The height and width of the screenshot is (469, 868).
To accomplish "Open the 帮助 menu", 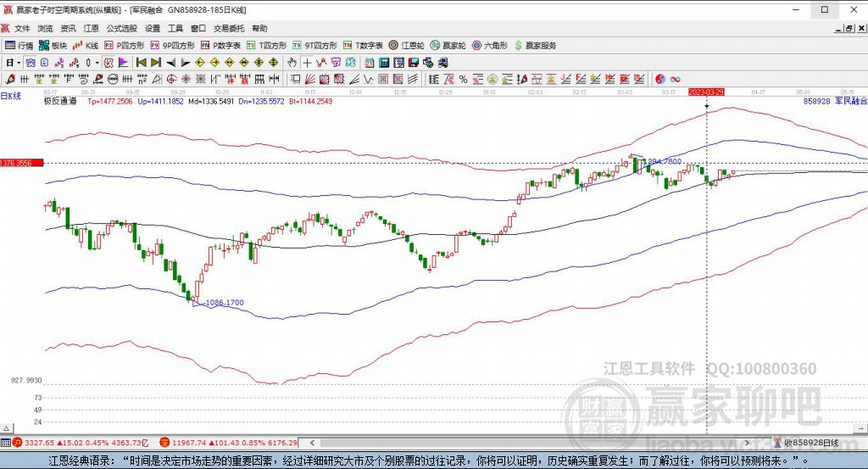I will click(259, 28).
